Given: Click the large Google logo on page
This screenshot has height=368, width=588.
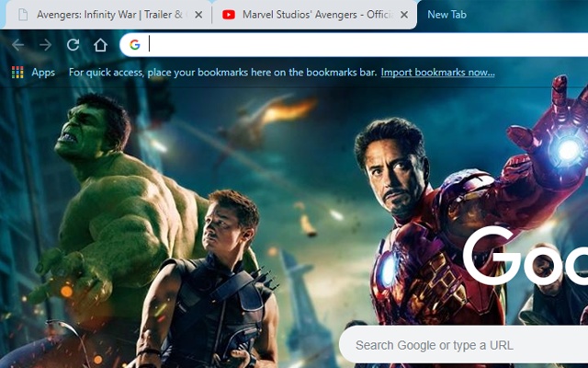Looking at the screenshot, I should point(525,256).
